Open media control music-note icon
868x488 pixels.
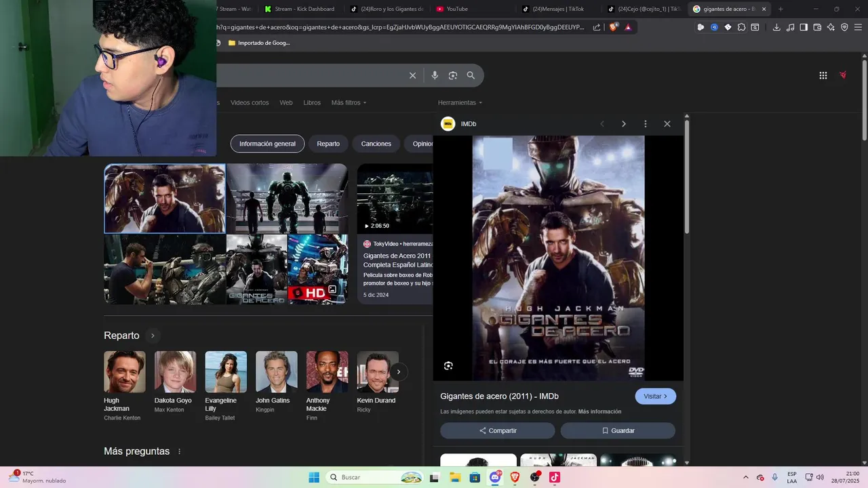pos(790,27)
